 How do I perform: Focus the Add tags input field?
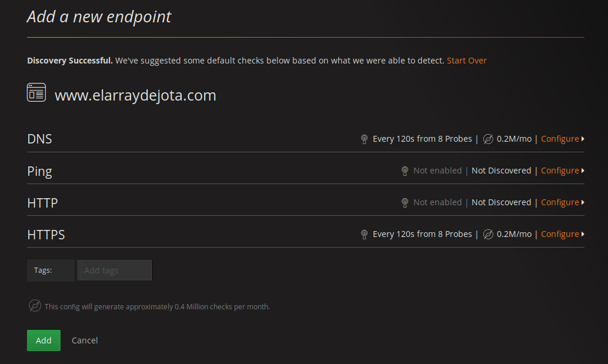click(115, 270)
